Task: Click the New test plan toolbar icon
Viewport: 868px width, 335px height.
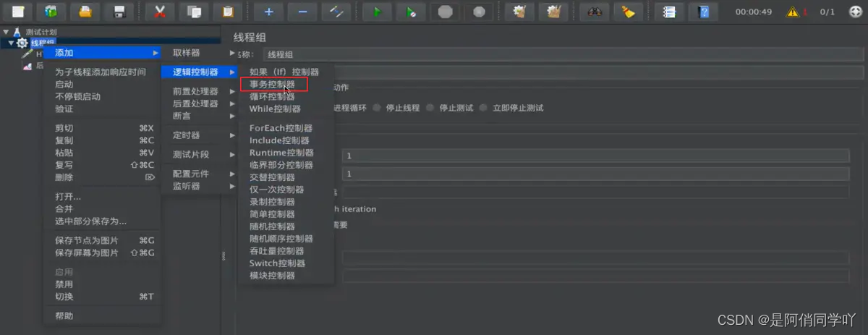Action: pyautogui.click(x=18, y=12)
